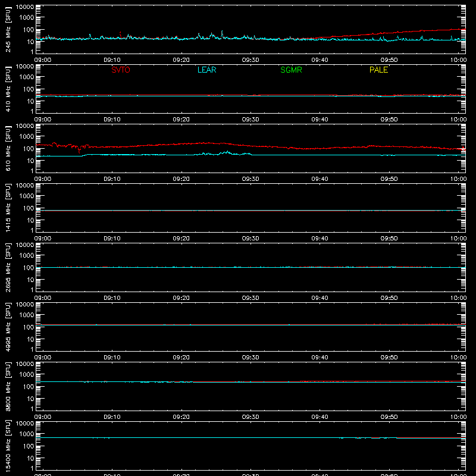Click 09:20 tick under the 8800 MHz panel
The image size is (476, 476).
(x=181, y=417)
